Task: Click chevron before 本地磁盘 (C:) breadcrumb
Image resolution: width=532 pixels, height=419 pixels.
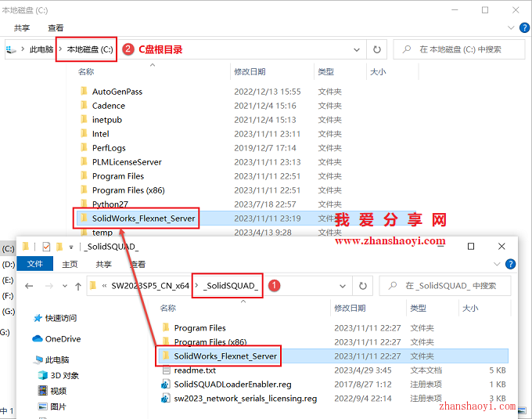Action: (60, 49)
